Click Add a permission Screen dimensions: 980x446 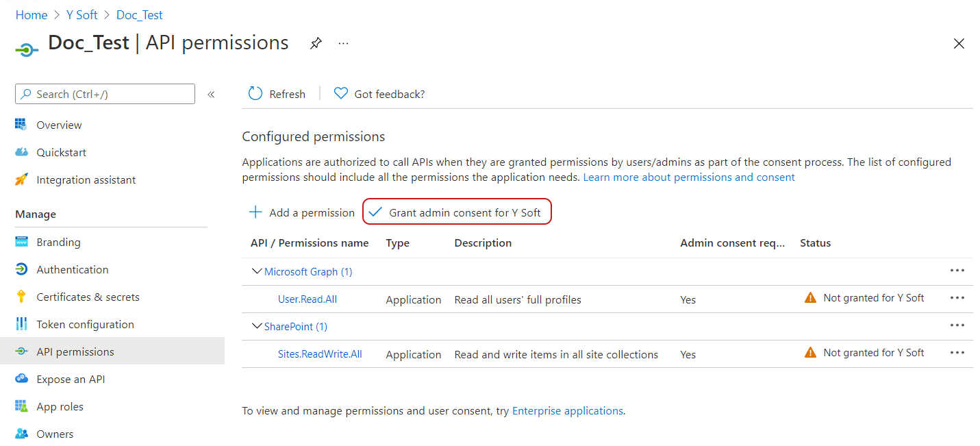pos(302,212)
